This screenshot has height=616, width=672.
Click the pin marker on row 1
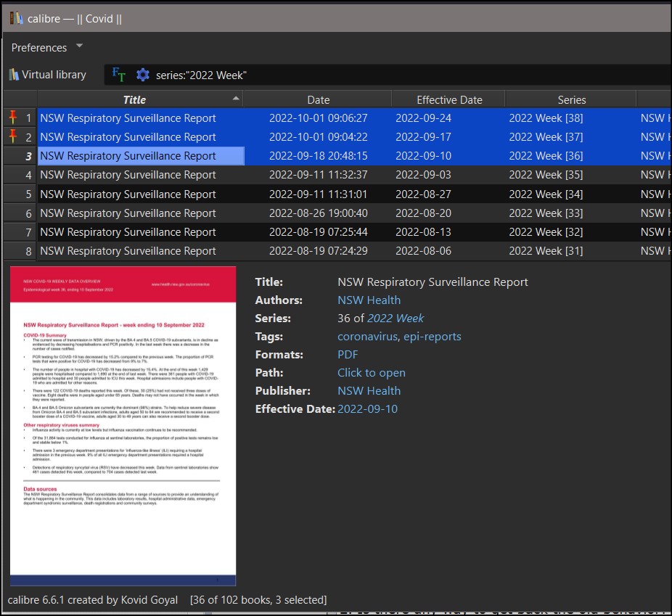12,118
